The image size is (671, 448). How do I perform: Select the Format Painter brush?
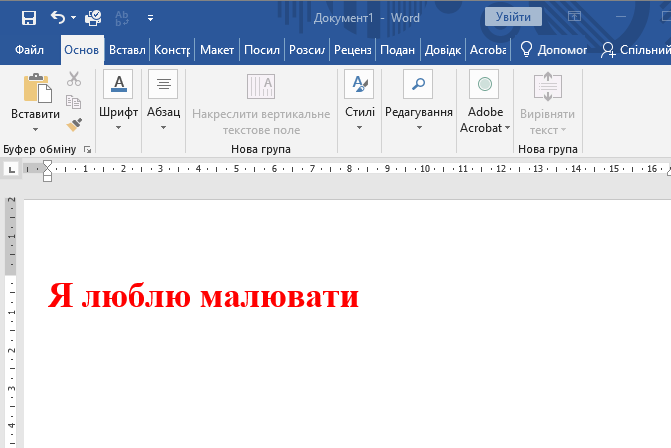click(x=74, y=125)
